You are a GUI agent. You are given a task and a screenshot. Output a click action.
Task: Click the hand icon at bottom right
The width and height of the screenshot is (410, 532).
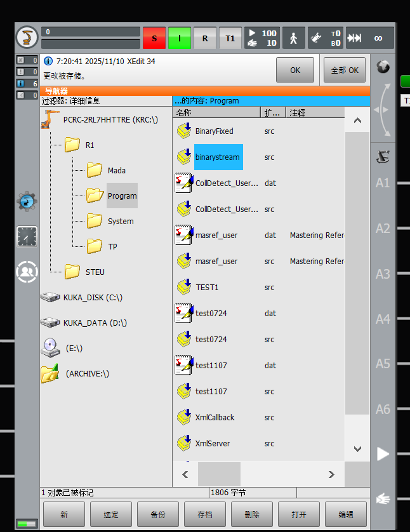pyautogui.click(x=383, y=499)
